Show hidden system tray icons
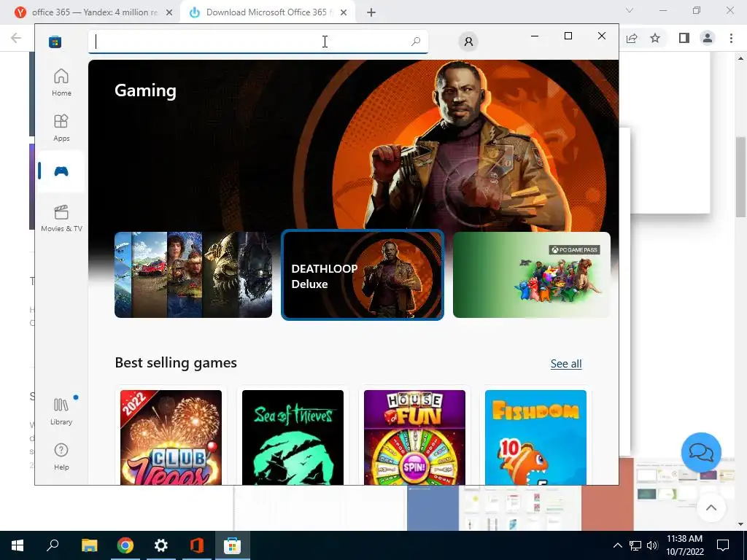This screenshot has height=560, width=747. click(x=617, y=545)
